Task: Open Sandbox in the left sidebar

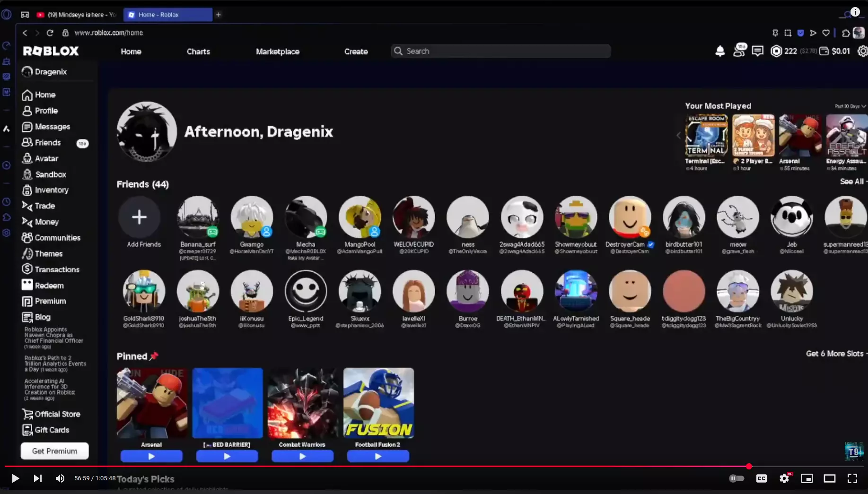Action: (x=44, y=174)
